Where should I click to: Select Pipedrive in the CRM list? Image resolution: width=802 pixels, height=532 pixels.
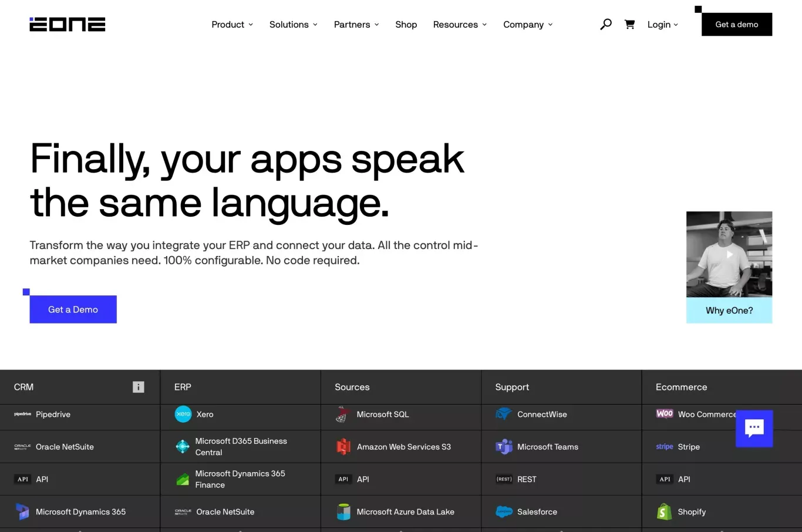pyautogui.click(x=53, y=414)
